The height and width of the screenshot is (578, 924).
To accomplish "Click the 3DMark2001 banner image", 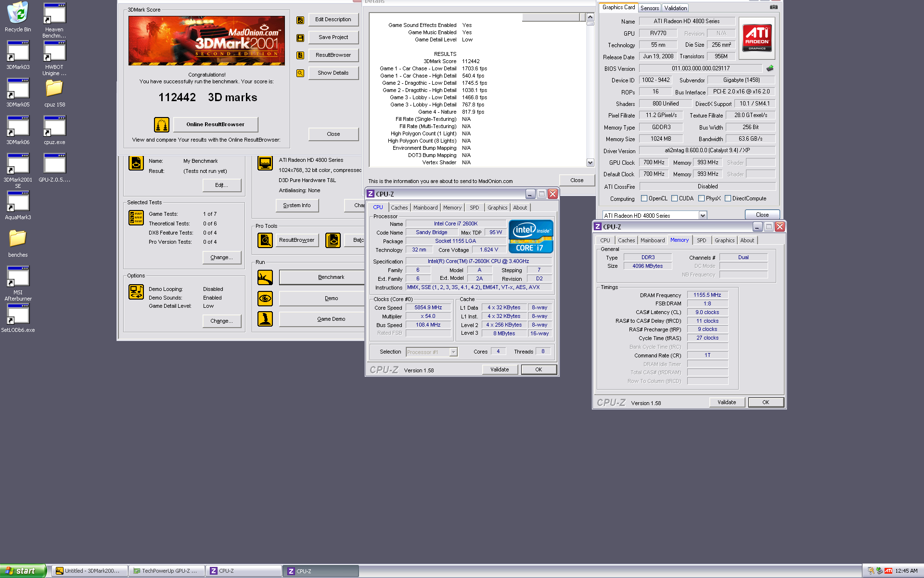I will (x=206, y=41).
